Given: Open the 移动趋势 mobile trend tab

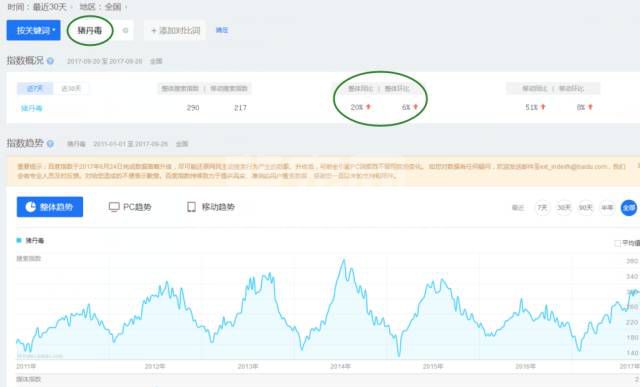Looking at the screenshot, I should (211, 207).
